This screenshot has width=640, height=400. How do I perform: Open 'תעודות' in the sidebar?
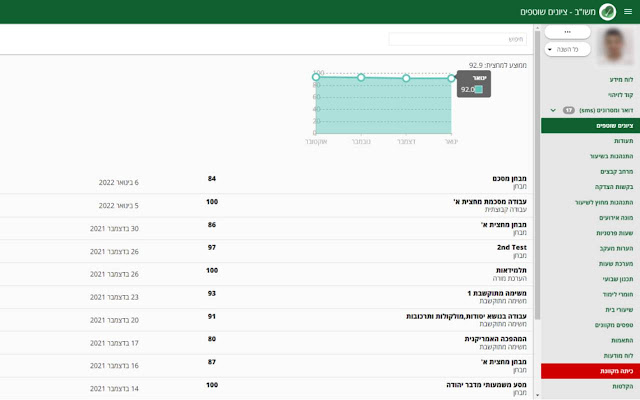623,141
